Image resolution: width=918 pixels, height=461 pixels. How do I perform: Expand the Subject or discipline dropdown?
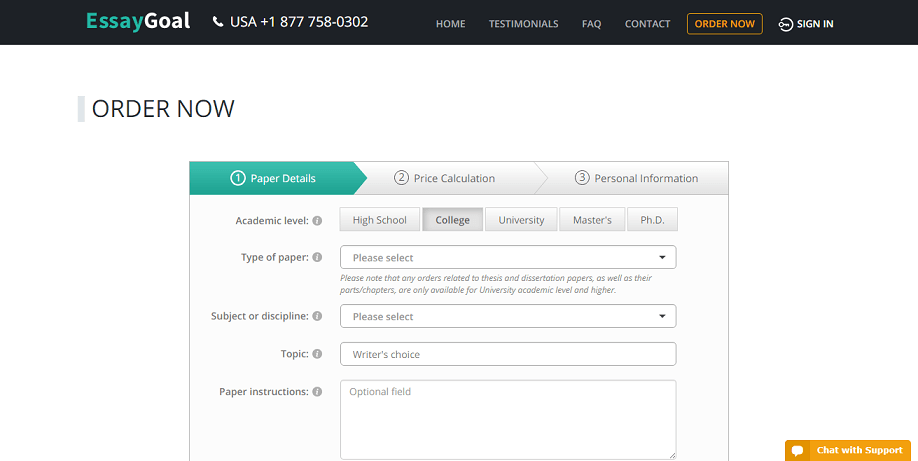(508, 316)
